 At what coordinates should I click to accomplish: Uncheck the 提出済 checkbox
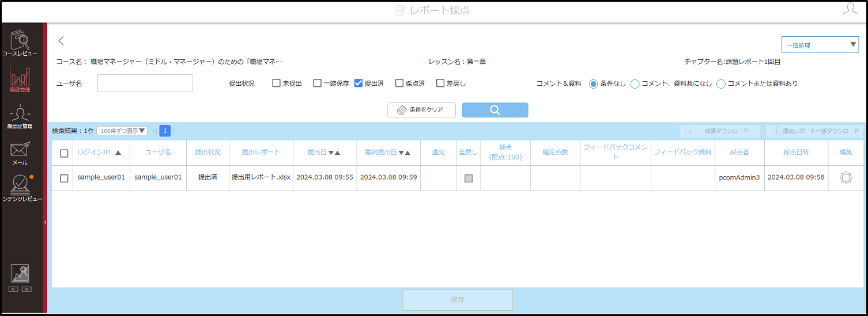[358, 83]
